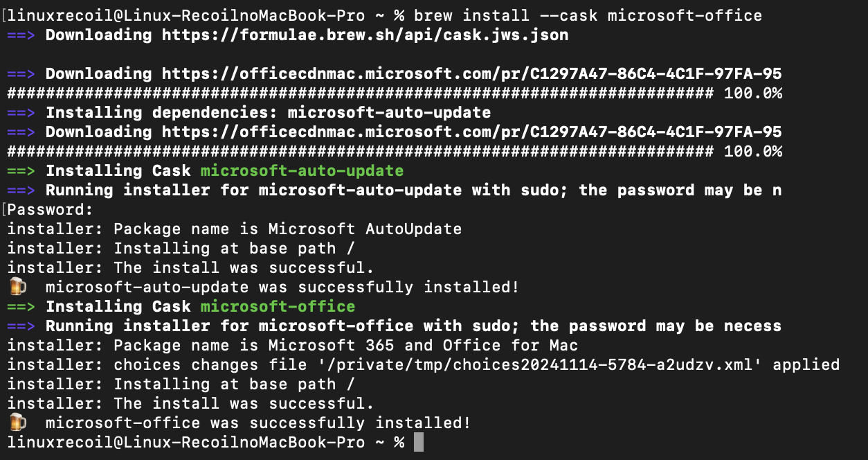Click the second officecdnmac.microsoft.com download URL
The image size is (868, 460).
pos(472,132)
